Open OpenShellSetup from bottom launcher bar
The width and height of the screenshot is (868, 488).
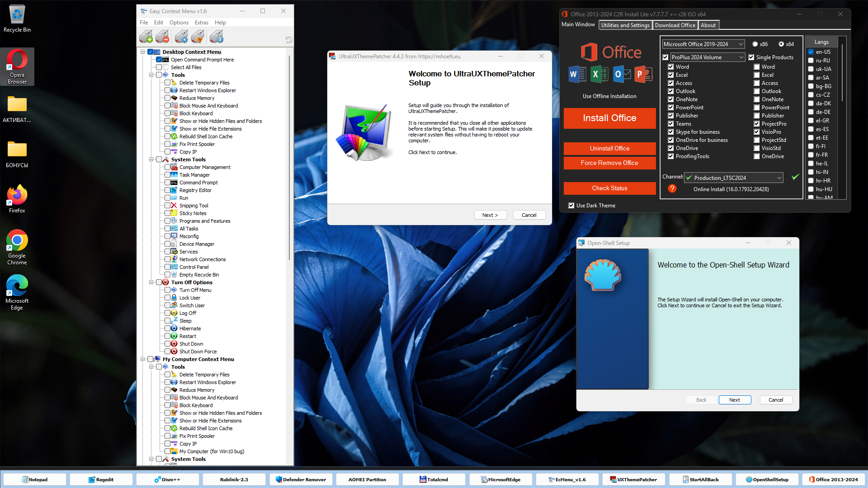coord(767,479)
